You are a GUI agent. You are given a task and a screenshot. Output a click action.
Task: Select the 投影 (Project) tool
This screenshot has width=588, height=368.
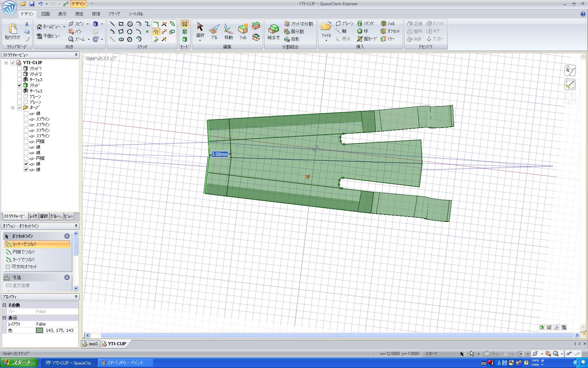292,39
